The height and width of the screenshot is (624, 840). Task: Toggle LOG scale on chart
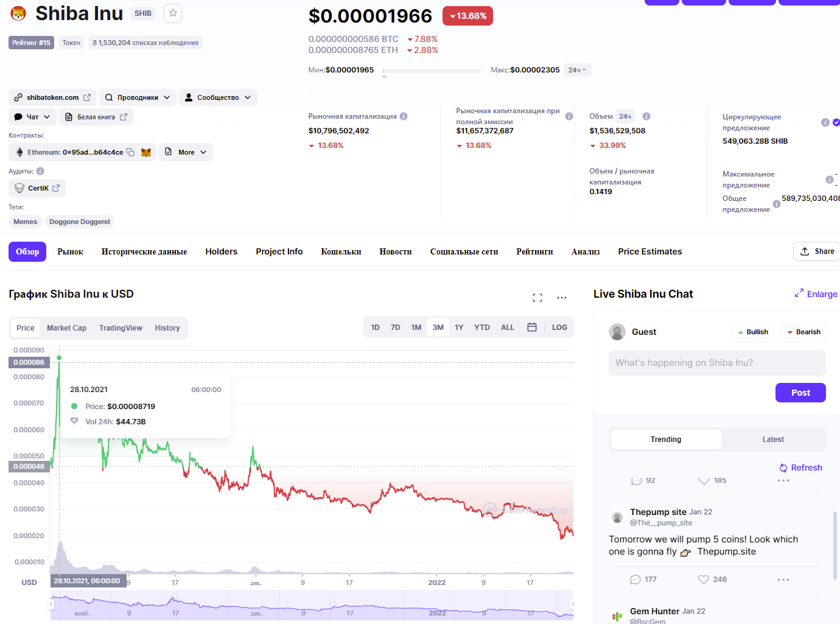(x=559, y=328)
